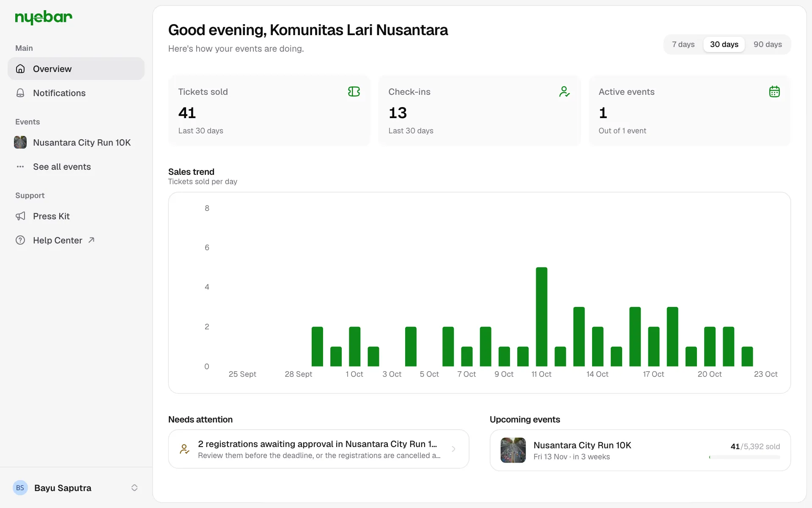Screen dimensions: 812x508
Task: Click the three-dots icon beside See all events
Action: coord(20,166)
